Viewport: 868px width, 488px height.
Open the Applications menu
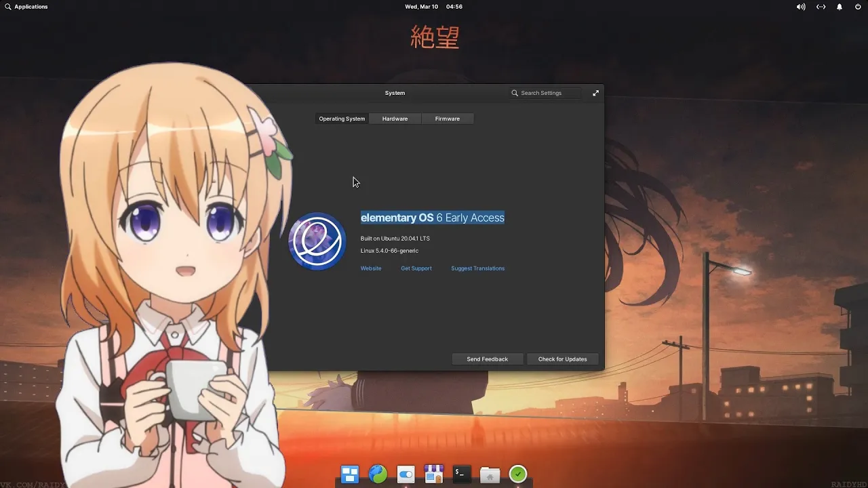click(x=26, y=7)
